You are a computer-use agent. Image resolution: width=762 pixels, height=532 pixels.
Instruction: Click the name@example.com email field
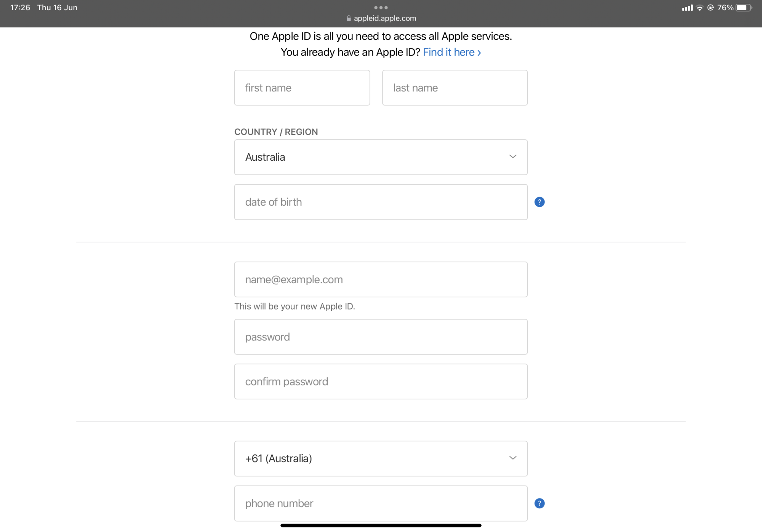point(381,279)
